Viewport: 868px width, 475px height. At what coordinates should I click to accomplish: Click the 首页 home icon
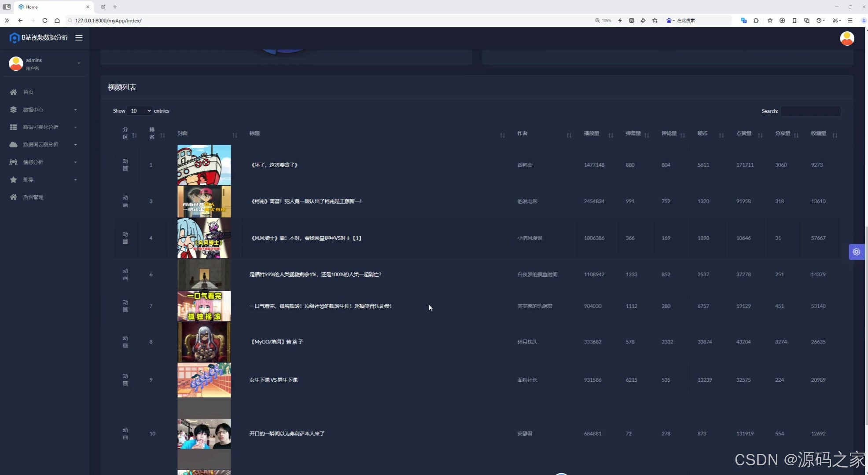pos(14,92)
